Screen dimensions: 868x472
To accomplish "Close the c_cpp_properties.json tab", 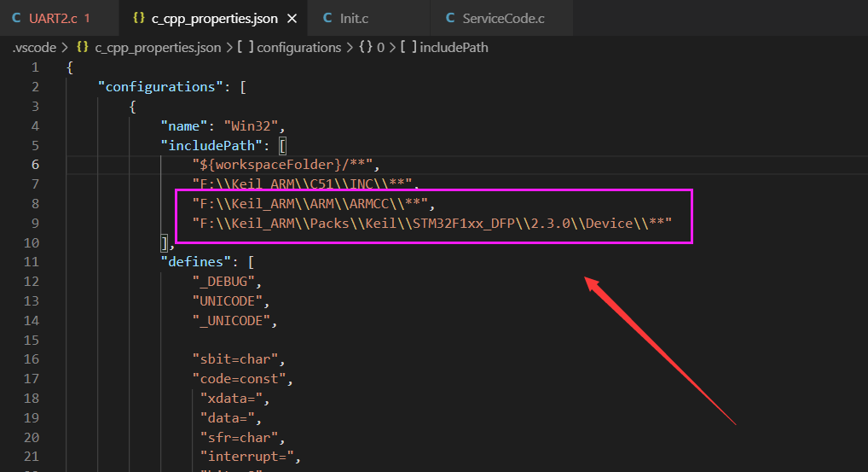I will pos(292,19).
